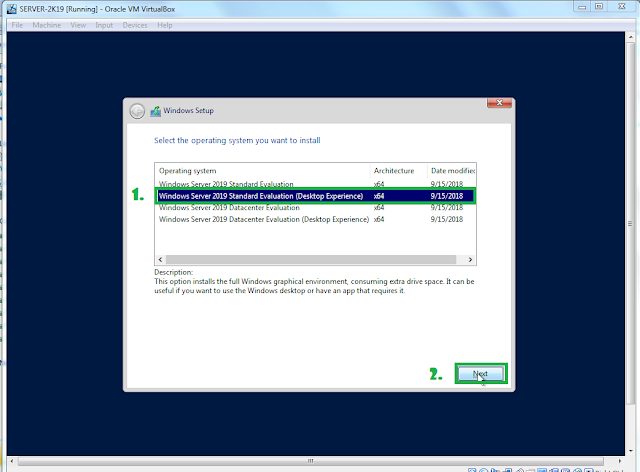Click the VM window vertical scrollbar down arrow

pos(631,451)
